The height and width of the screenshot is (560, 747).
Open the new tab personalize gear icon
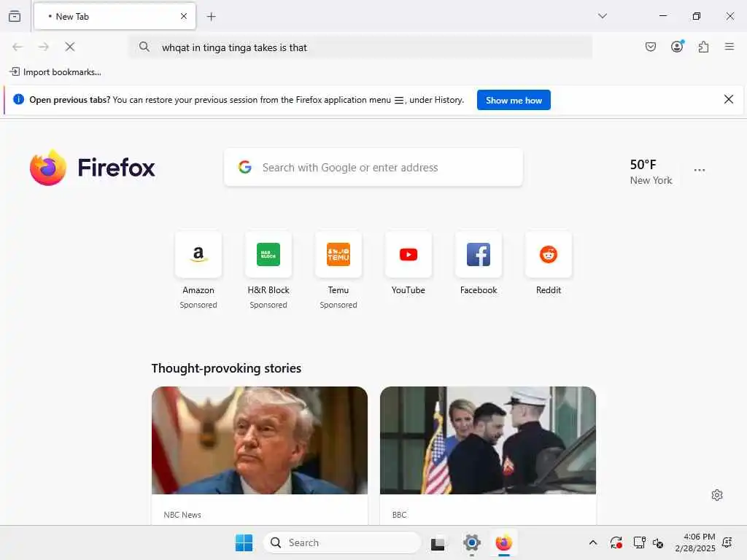click(716, 495)
